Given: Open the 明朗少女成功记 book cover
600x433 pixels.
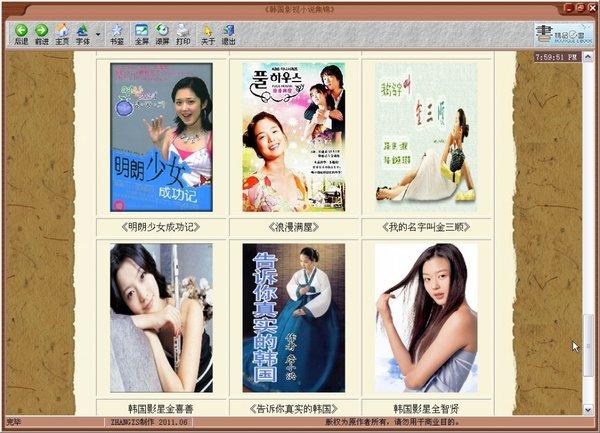Looking at the screenshot, I should 161,137.
